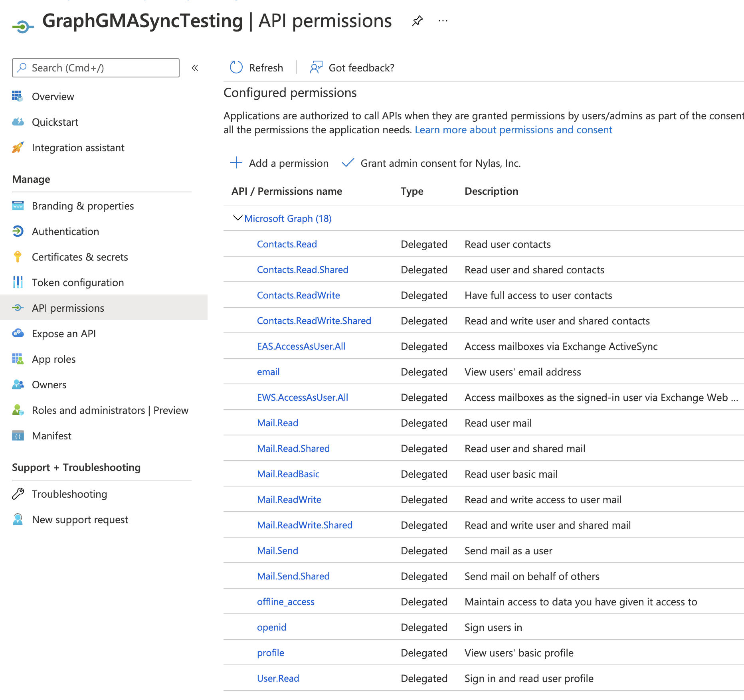The image size is (744, 700).
Task: Click the Token configuration icon
Action: coord(18,282)
